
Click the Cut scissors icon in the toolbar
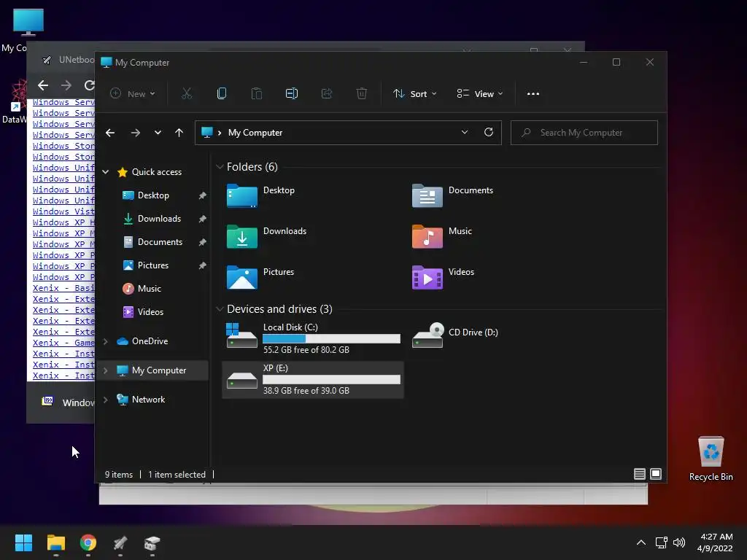click(x=187, y=94)
